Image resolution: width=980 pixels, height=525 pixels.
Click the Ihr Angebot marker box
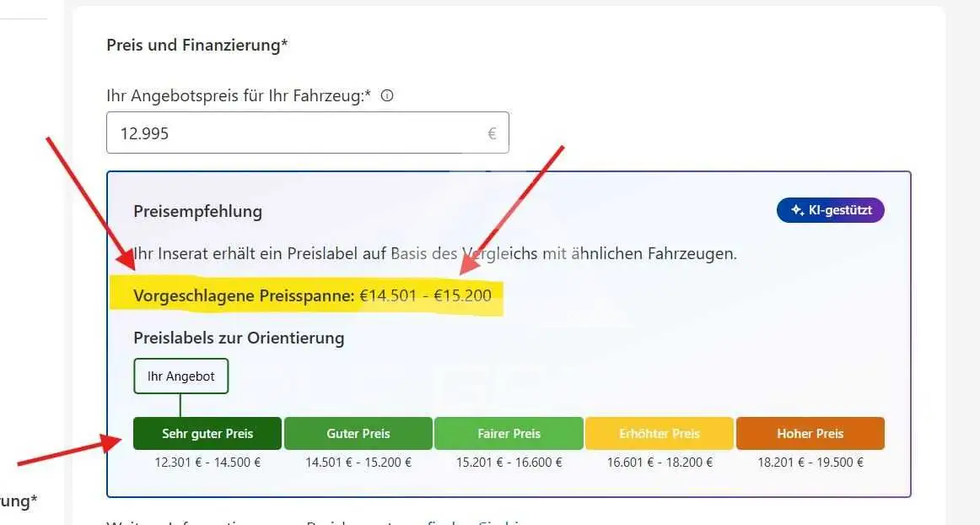tap(181, 376)
